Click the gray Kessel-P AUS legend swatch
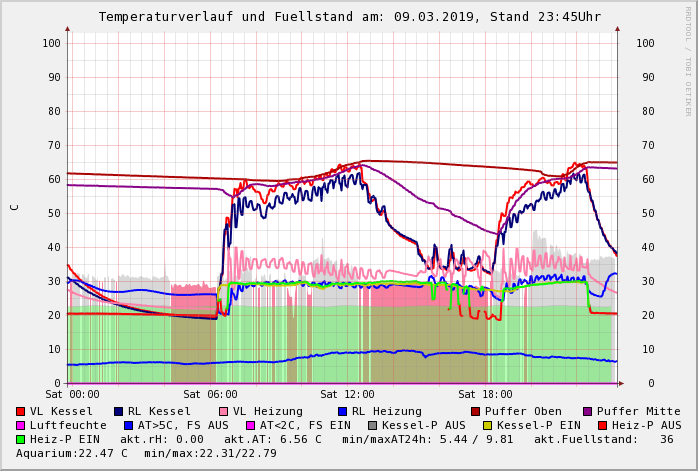Image resolution: width=698 pixels, height=471 pixels. pyautogui.click(x=373, y=425)
